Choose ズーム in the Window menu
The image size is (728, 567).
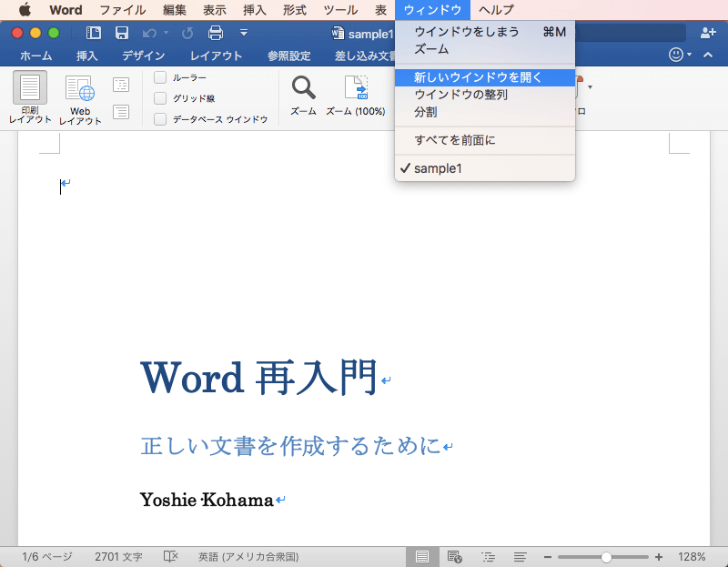click(x=485, y=49)
